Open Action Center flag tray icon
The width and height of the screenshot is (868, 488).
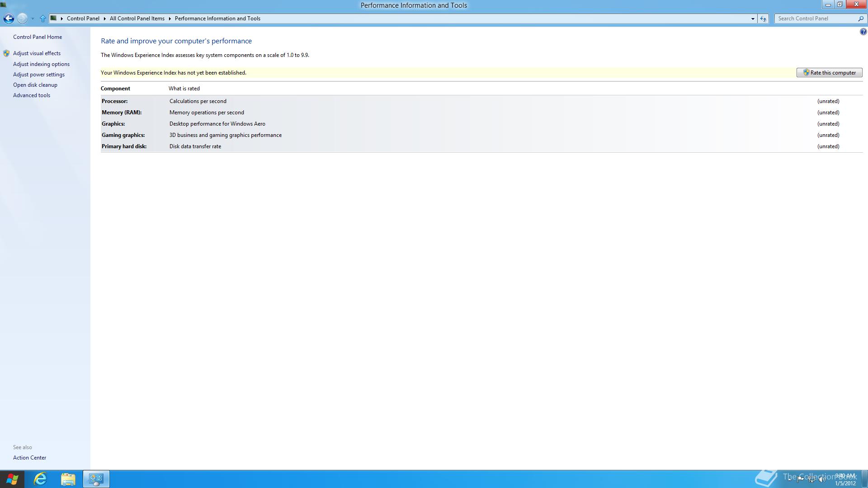click(x=800, y=479)
